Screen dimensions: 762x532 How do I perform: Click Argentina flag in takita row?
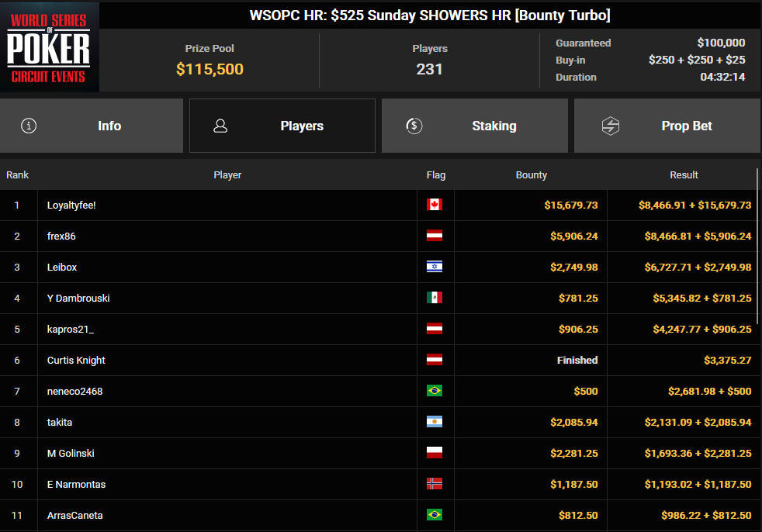[x=434, y=422]
